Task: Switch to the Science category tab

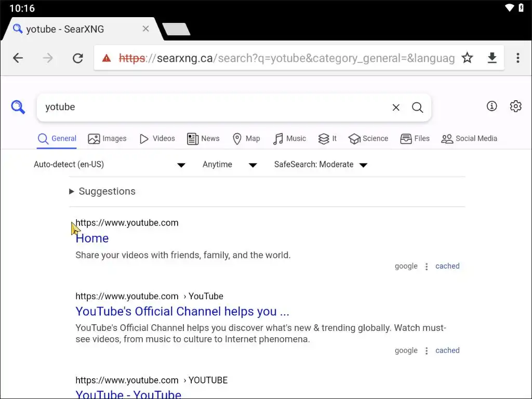Action: tap(368, 139)
